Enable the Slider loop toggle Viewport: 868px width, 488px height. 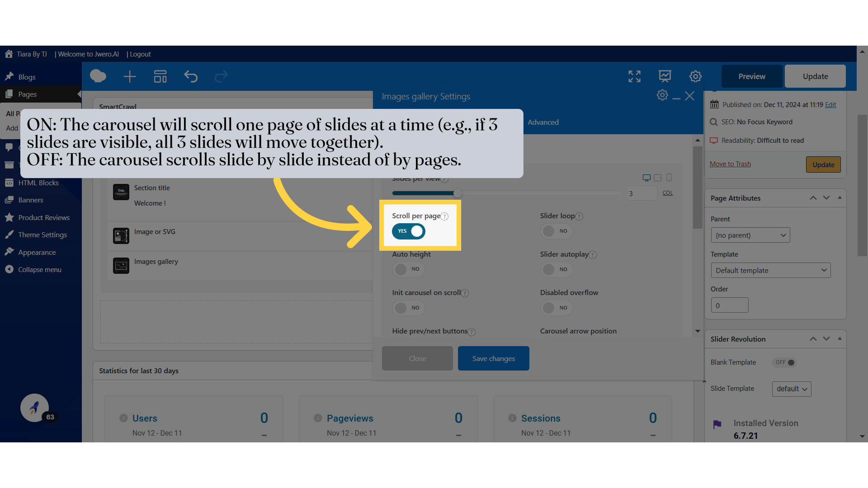coord(556,231)
